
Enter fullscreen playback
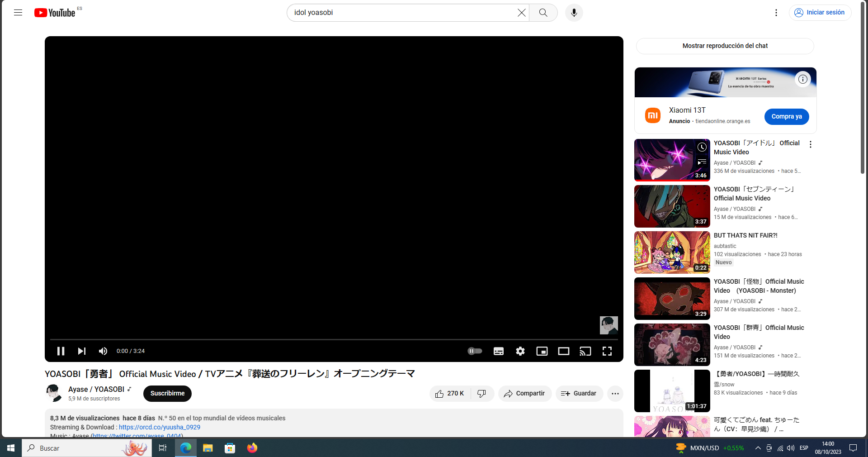pyautogui.click(x=607, y=351)
